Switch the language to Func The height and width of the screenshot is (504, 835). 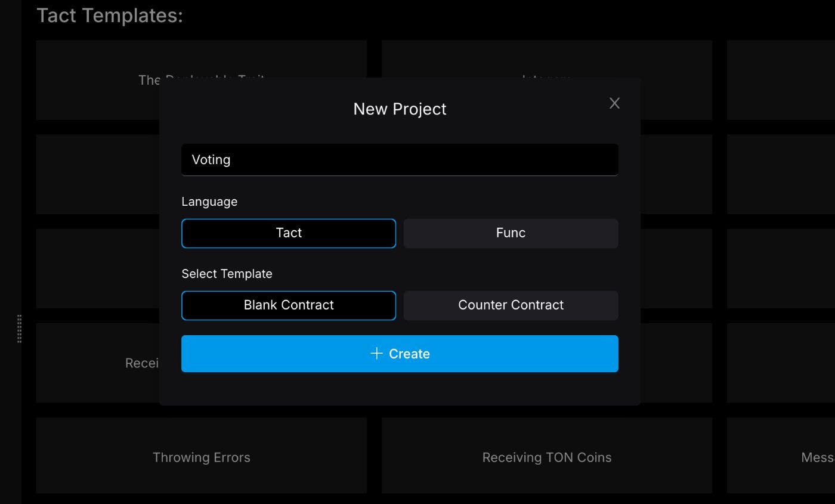click(x=511, y=233)
